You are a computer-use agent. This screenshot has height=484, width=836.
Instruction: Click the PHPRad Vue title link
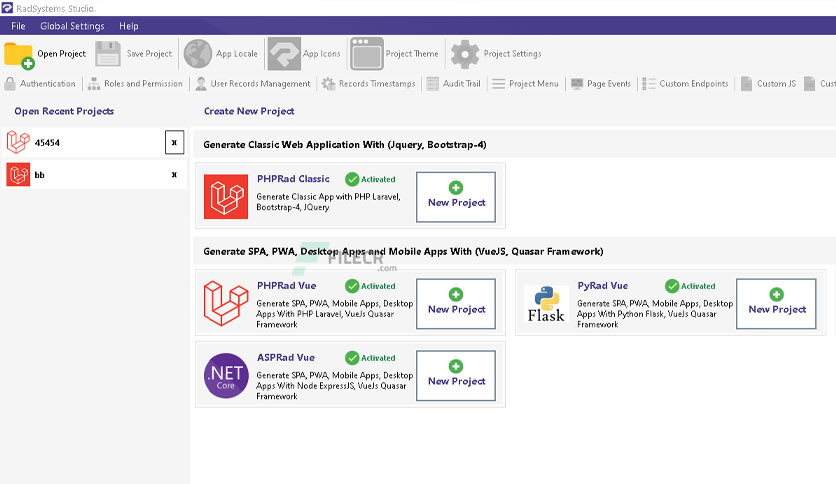[286, 286]
